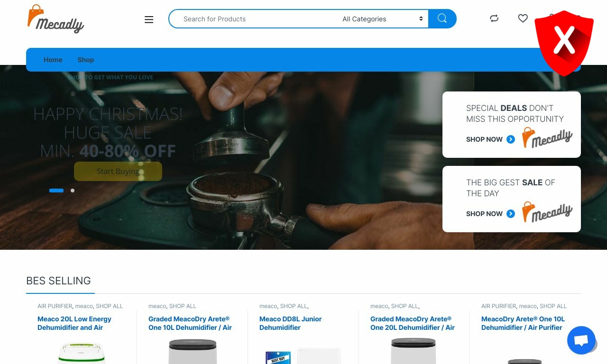The height and width of the screenshot is (364, 607).
Task: Open the compare arrows icon
Action: [x=494, y=18]
